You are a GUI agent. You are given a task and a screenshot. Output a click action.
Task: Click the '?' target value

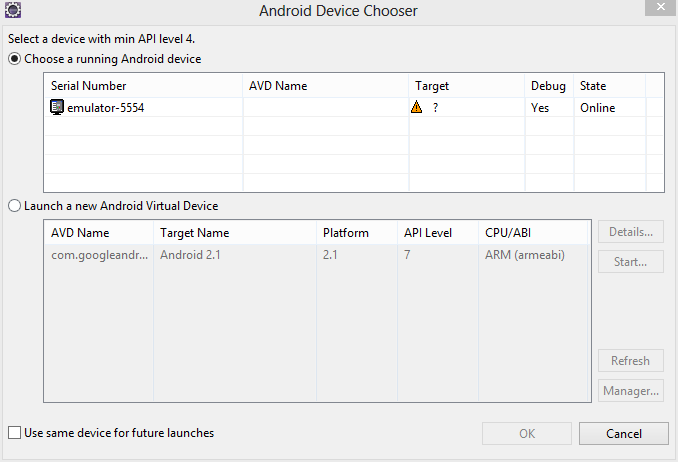click(435, 107)
